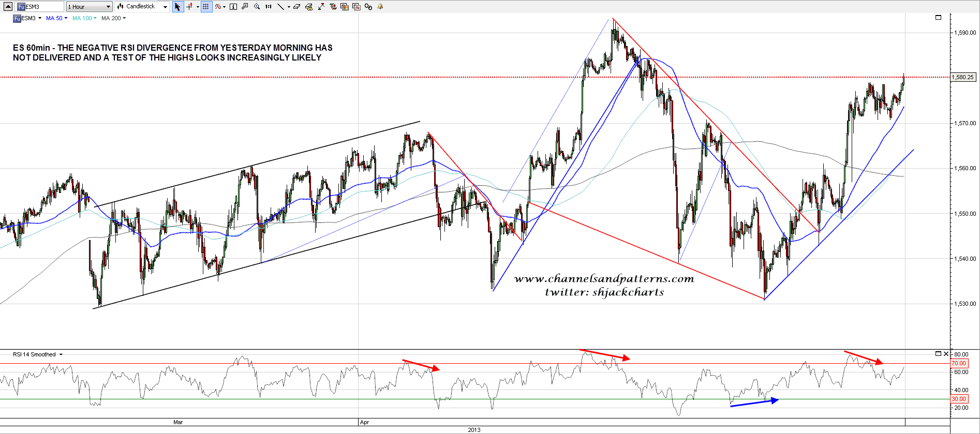Viewport: 980px width, 434px height.
Task: Click the MA 100 indicator label
Action: 82,18
